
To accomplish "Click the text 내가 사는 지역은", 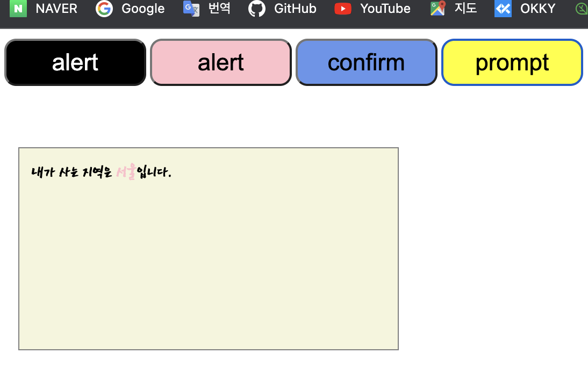I will [71, 172].
